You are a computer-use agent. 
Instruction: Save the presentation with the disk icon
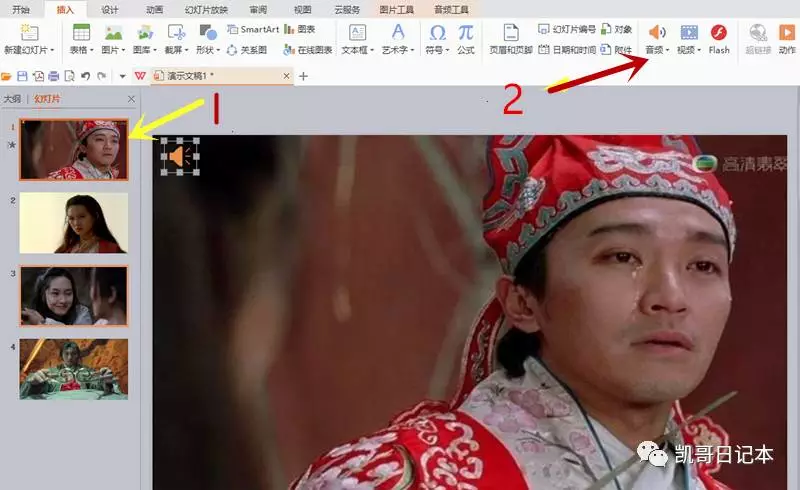point(22,77)
